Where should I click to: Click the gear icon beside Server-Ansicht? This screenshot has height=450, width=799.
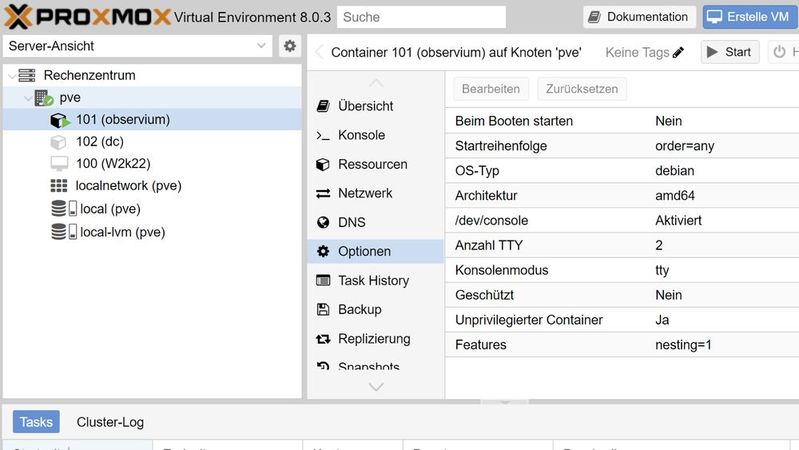[290, 46]
